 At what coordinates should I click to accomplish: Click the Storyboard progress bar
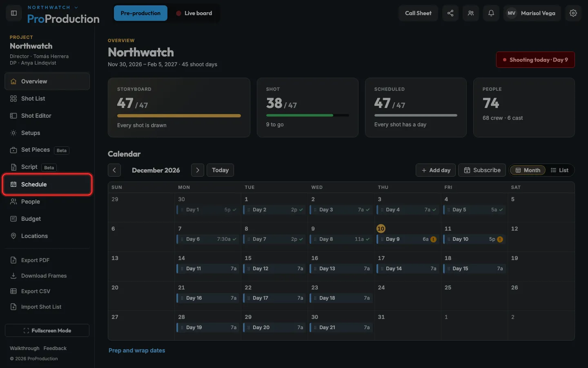click(x=179, y=116)
